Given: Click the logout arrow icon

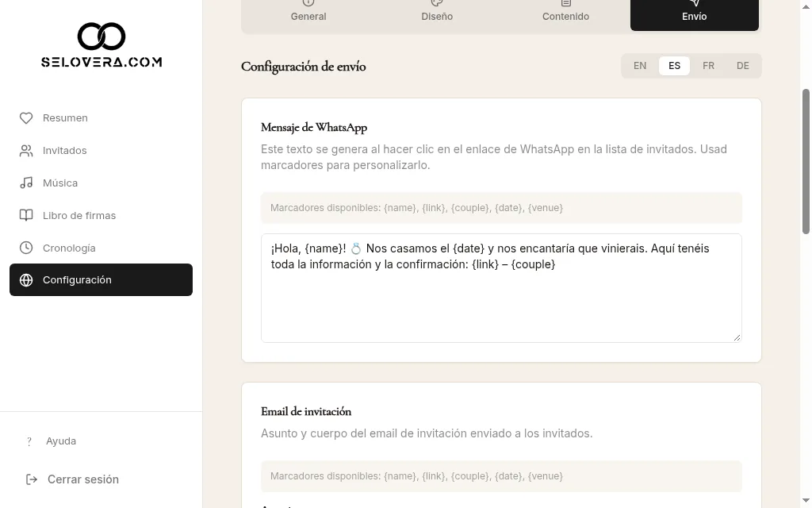Looking at the screenshot, I should click(x=32, y=479).
